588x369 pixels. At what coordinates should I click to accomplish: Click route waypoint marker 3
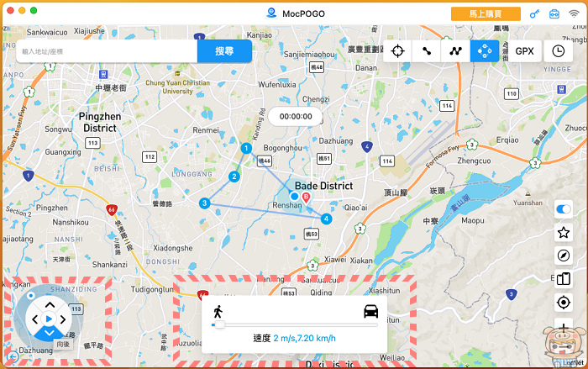pyautogui.click(x=204, y=203)
